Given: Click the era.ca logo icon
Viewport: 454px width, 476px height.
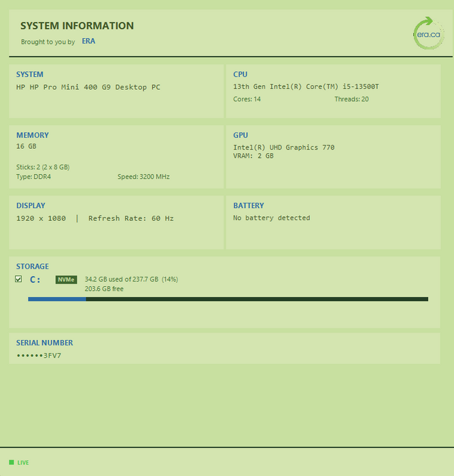Looking at the screenshot, I should (x=428, y=33).
